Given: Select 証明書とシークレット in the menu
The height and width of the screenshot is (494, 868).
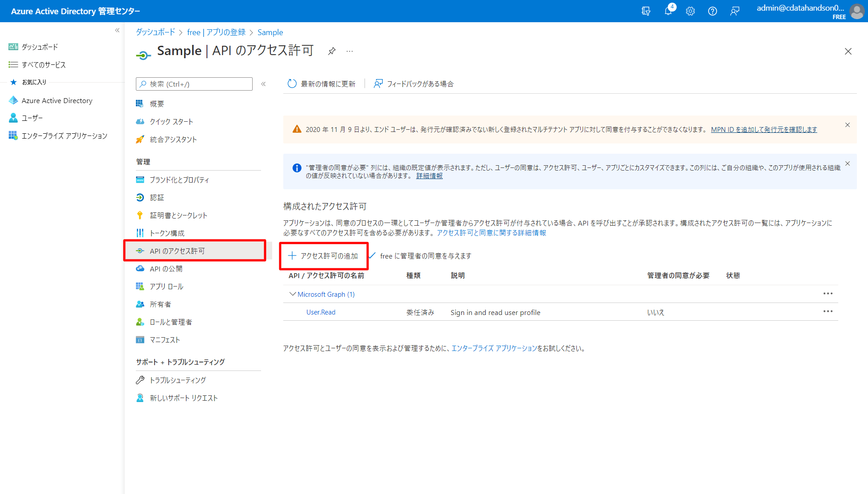Looking at the screenshot, I should pos(178,215).
